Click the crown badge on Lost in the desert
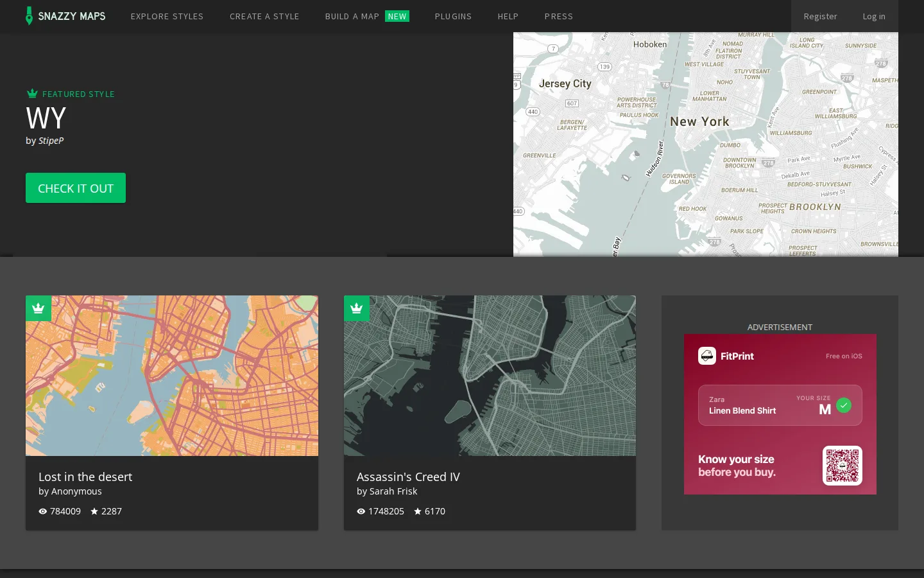The image size is (924, 578). [38, 308]
